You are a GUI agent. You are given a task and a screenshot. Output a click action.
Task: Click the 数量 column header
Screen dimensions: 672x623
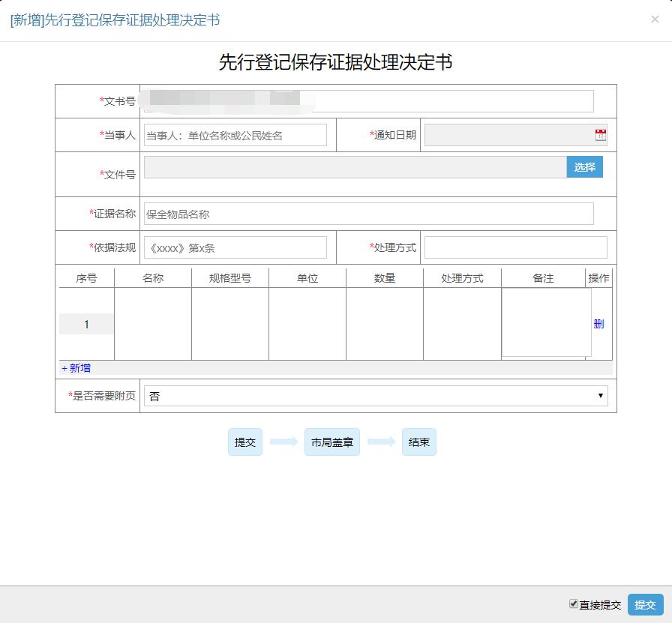click(385, 278)
